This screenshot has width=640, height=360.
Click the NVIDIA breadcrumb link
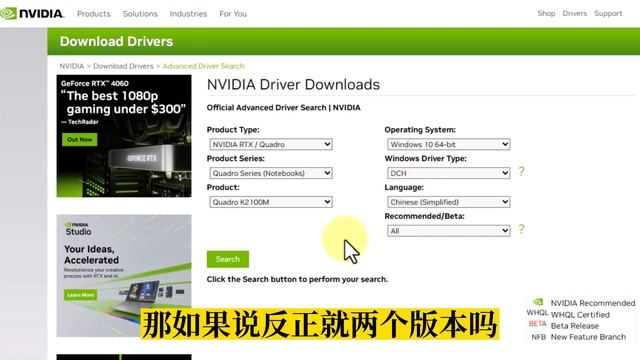pyautogui.click(x=71, y=66)
